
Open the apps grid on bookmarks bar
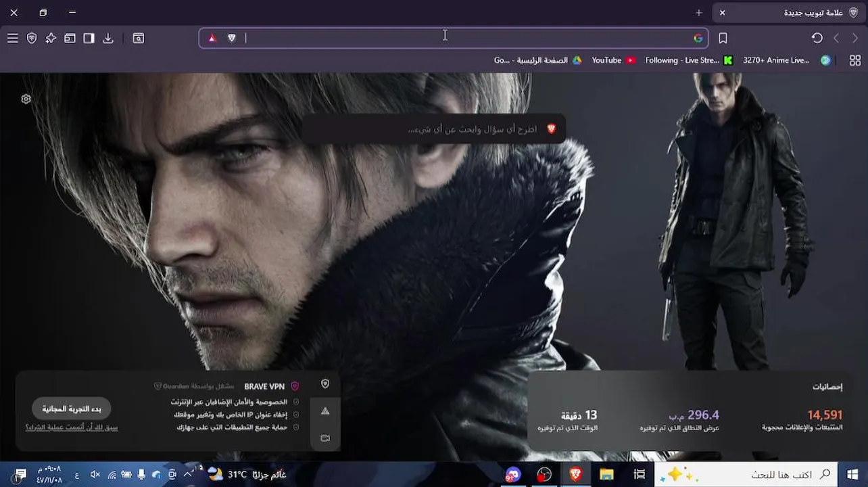[x=855, y=60]
